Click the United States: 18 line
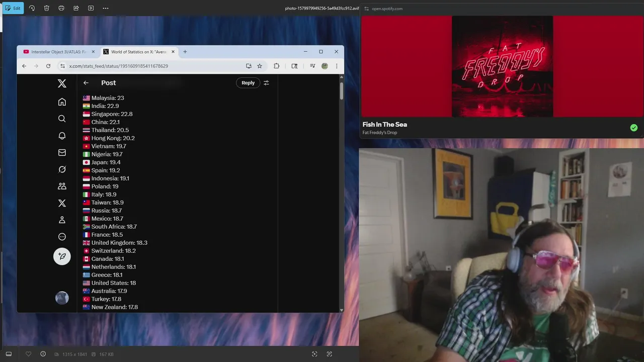Screen dimensions: 644x362 [110, 283]
